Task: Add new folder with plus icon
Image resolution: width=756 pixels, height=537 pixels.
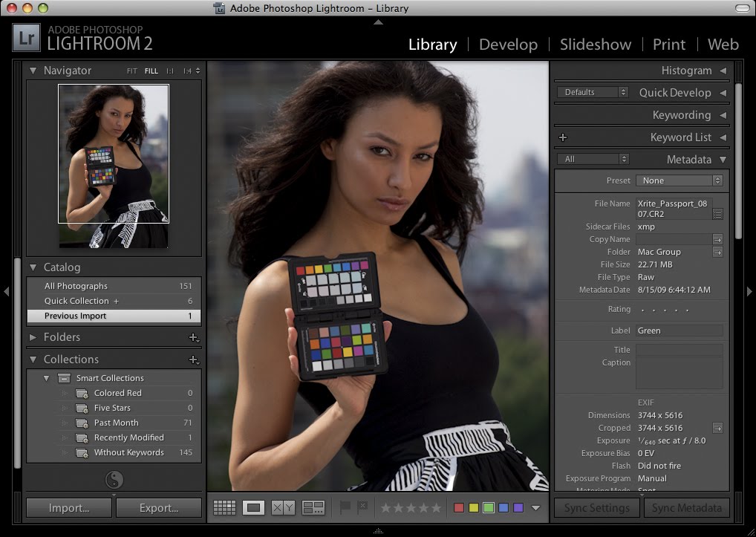Action: click(194, 337)
